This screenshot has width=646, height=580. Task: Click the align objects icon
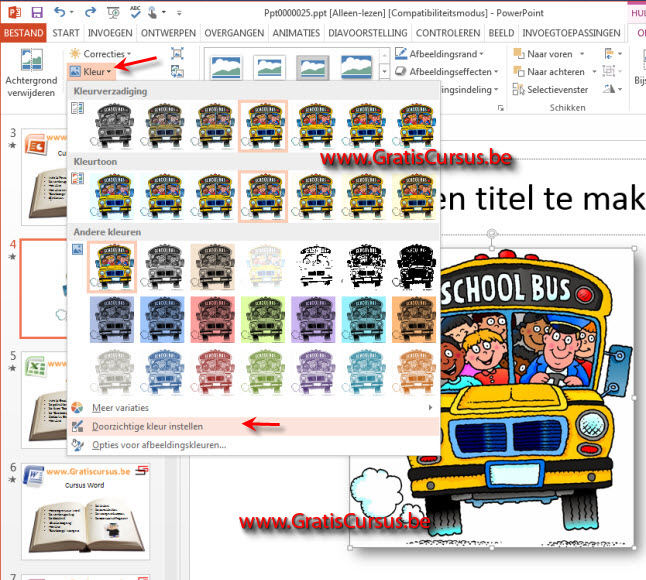tap(609, 54)
